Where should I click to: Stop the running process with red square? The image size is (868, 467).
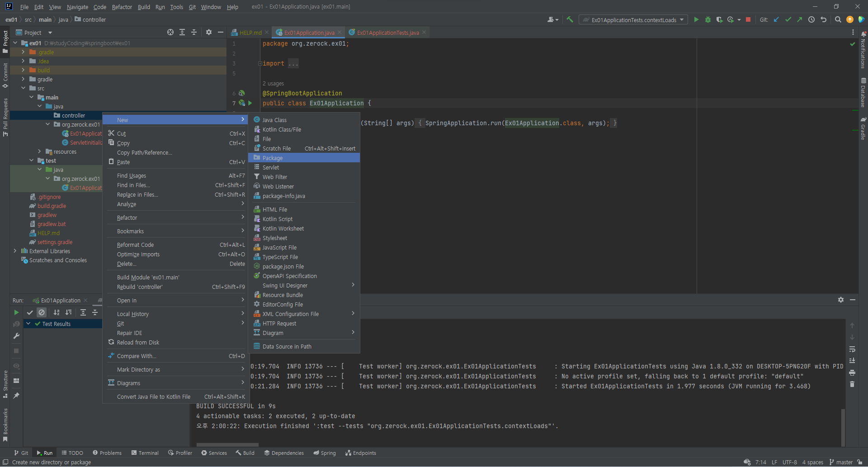pyautogui.click(x=748, y=19)
